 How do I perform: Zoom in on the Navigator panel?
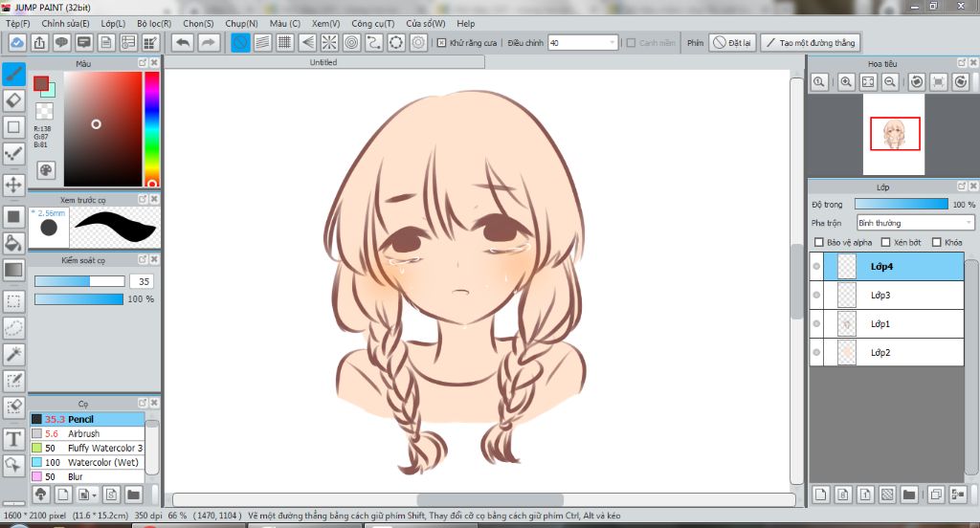(846, 82)
